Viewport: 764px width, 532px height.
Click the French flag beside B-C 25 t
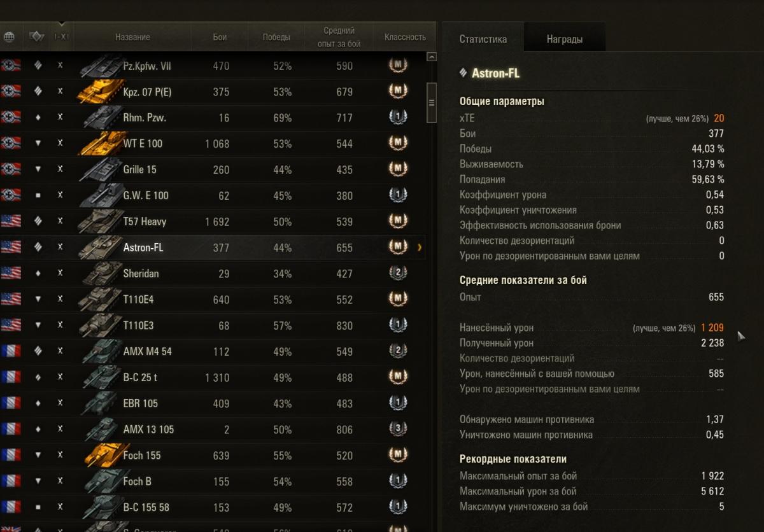(11, 377)
